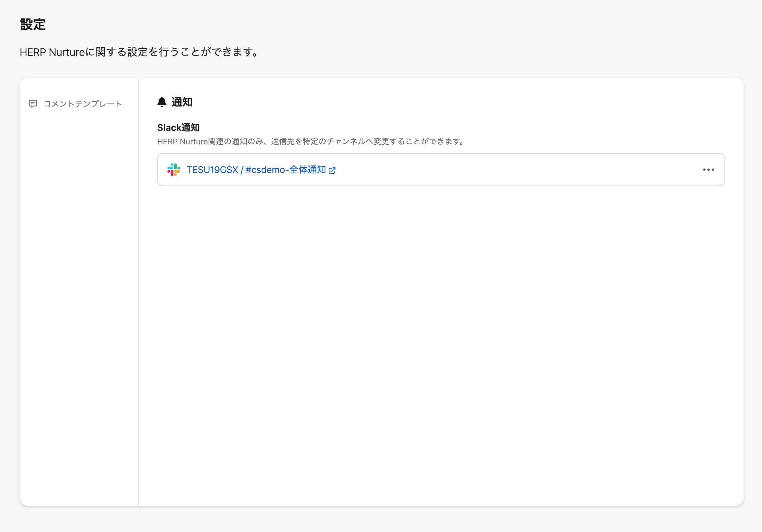This screenshot has height=532, width=762.
Task: Click the HERP Nurture settings description text
Action: click(x=140, y=52)
